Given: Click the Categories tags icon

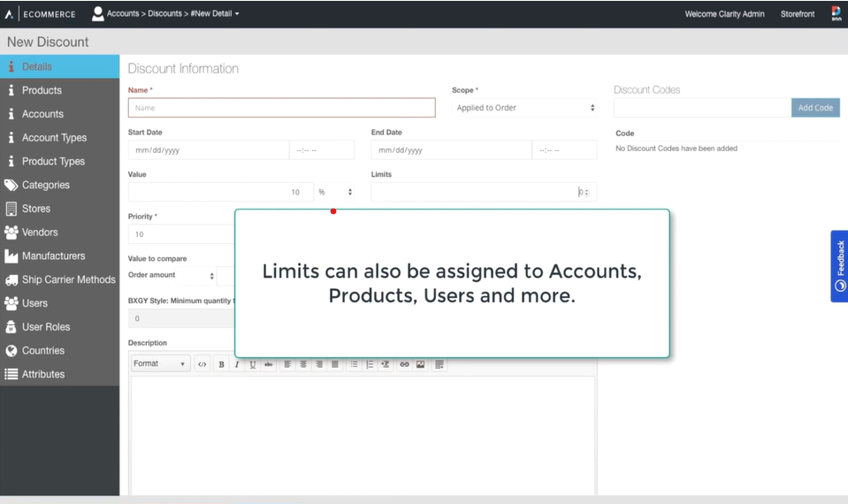Looking at the screenshot, I should 11,185.
